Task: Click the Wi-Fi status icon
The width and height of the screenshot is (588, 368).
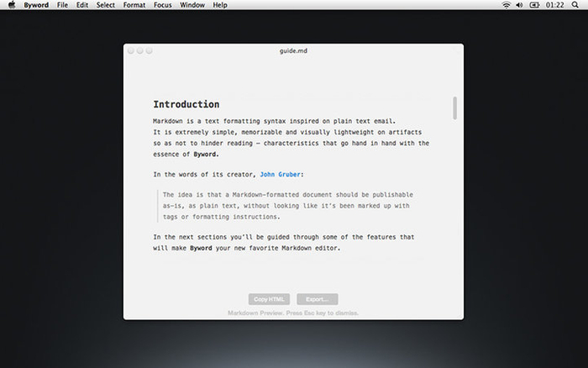Action: (x=507, y=5)
